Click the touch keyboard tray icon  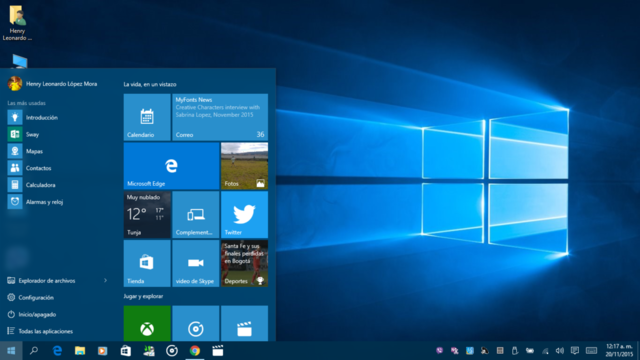coord(591,351)
